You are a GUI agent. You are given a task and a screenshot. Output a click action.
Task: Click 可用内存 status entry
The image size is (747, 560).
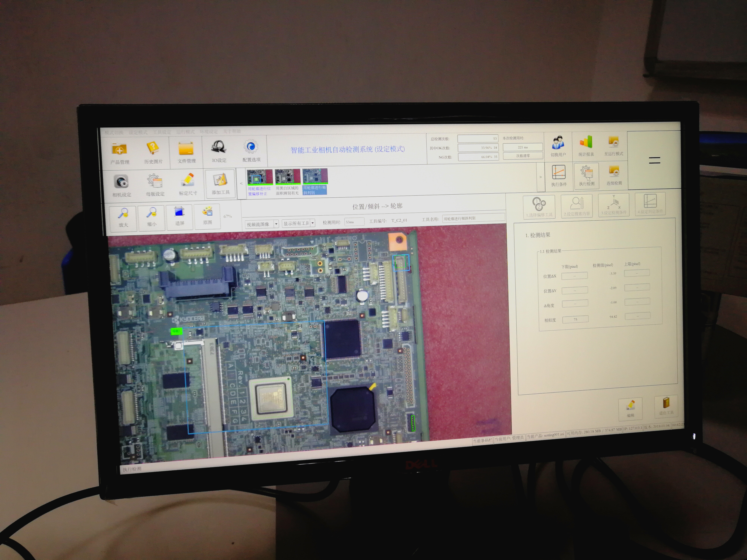point(594,431)
